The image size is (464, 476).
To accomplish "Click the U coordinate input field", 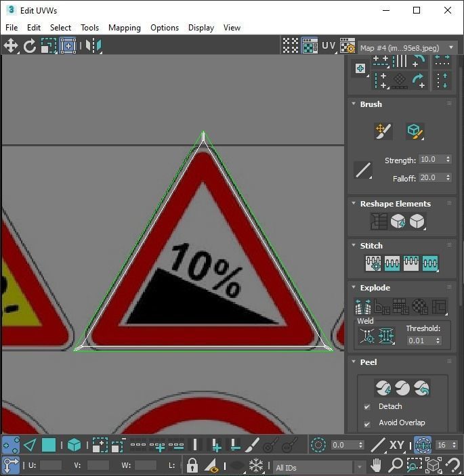I will 50,465.
